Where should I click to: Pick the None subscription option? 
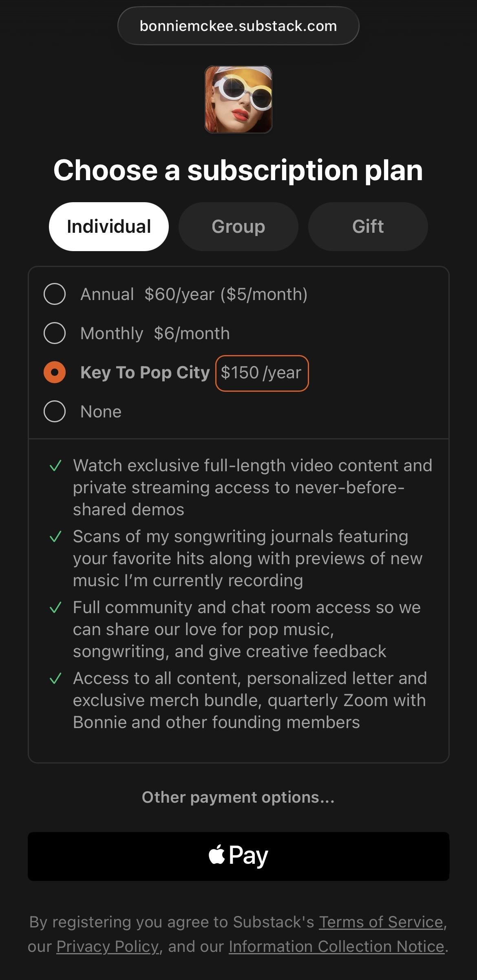(x=55, y=411)
